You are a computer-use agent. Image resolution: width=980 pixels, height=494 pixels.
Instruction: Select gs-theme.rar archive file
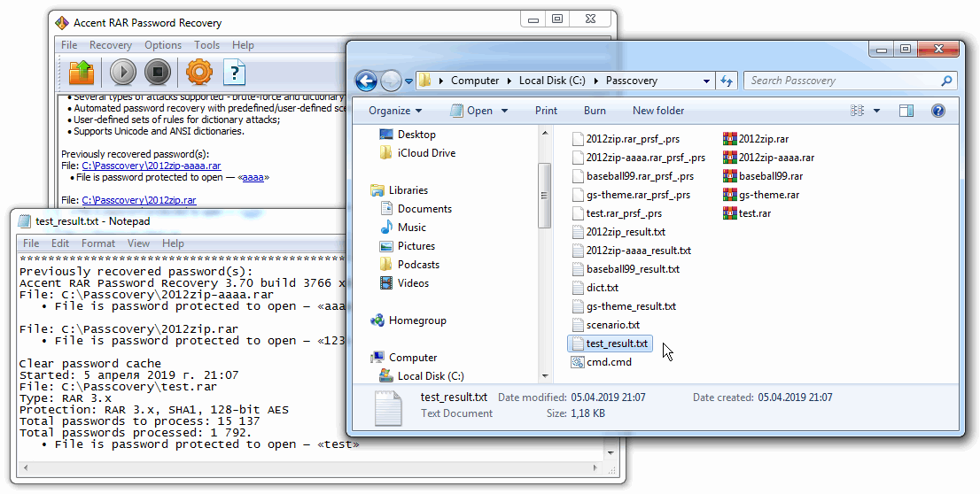[761, 195]
